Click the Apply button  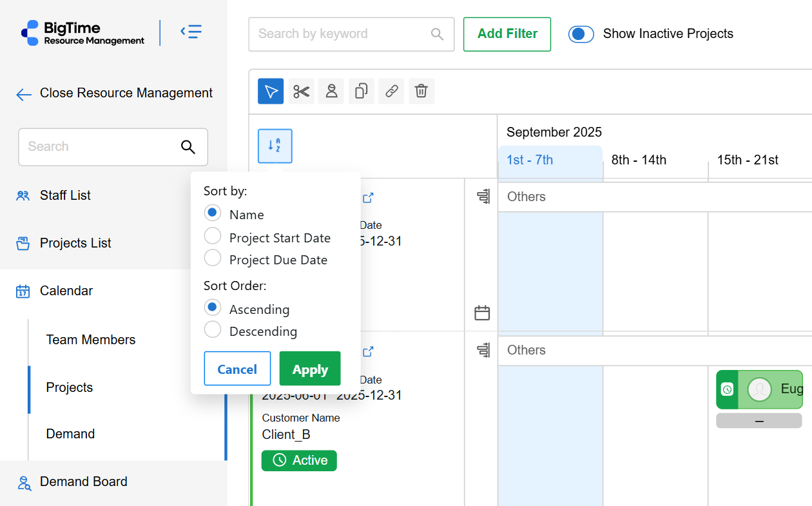click(x=310, y=369)
